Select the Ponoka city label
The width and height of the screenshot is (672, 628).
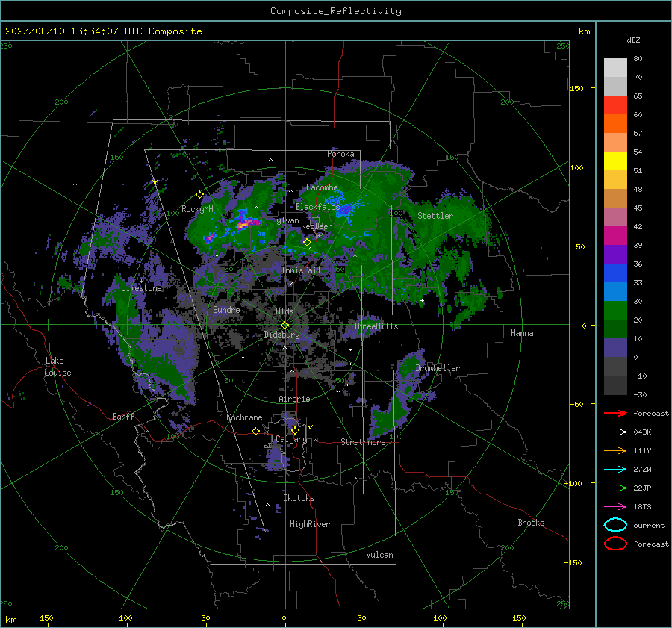pyautogui.click(x=340, y=154)
